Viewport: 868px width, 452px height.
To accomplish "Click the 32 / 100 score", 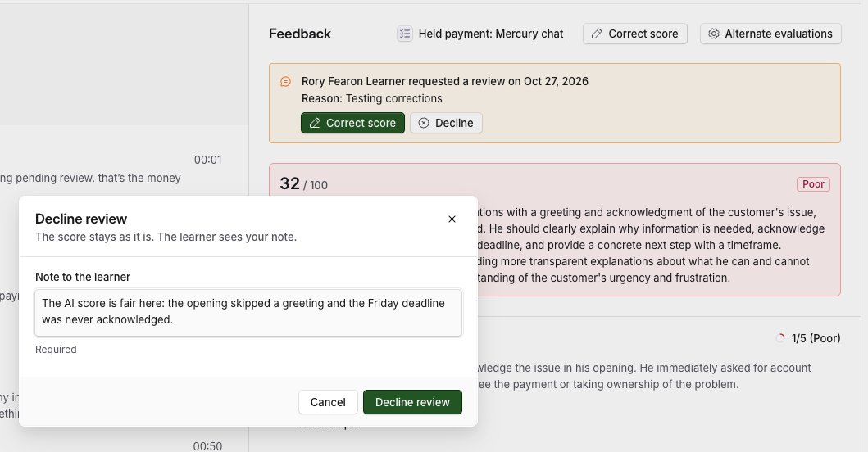I will [x=303, y=183].
